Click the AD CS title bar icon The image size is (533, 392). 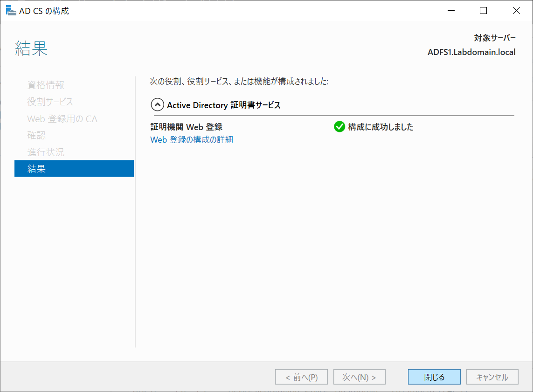click(10, 10)
